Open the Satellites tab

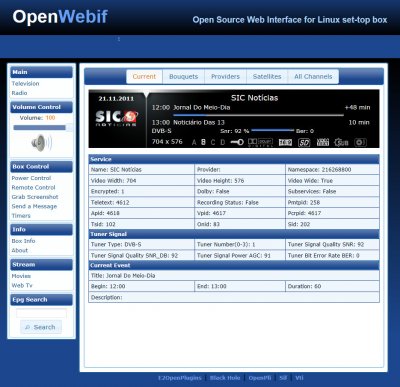click(x=267, y=77)
